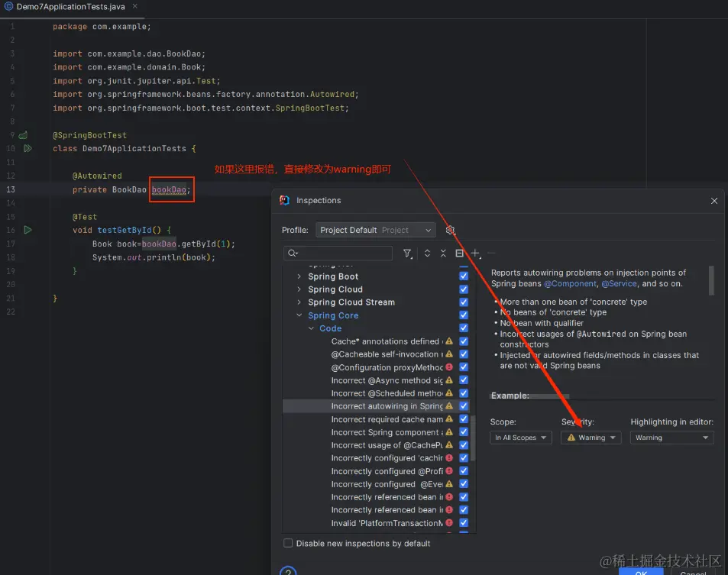The image size is (728, 575).
Task: Open the @Service link in description
Action: click(x=620, y=283)
